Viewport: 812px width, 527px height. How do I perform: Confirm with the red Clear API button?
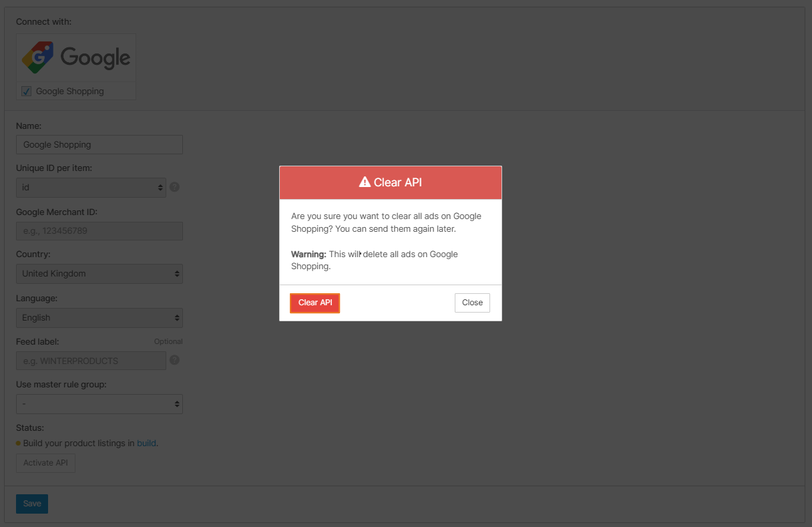pyautogui.click(x=315, y=303)
